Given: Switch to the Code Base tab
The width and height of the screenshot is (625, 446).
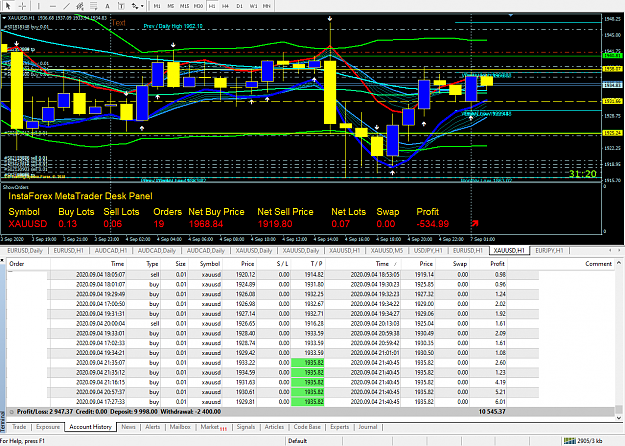Looking at the screenshot, I should (x=307, y=427).
